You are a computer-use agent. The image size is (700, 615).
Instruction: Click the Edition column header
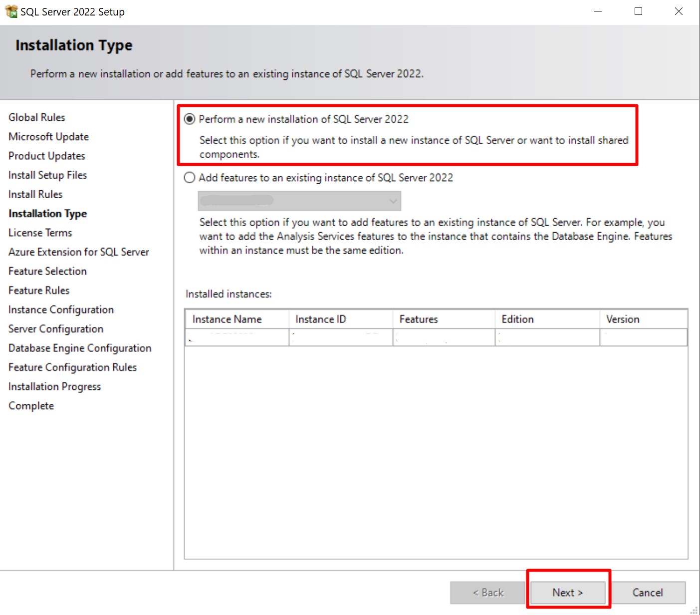[x=547, y=319]
